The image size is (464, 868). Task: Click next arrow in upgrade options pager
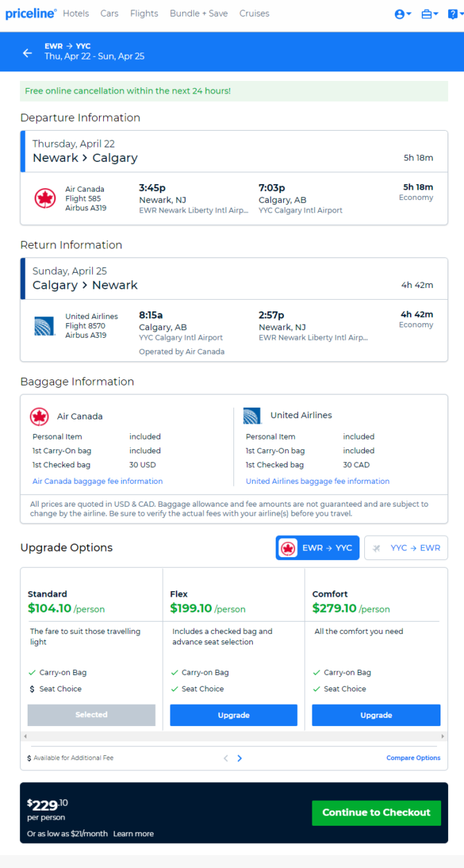[240, 758]
